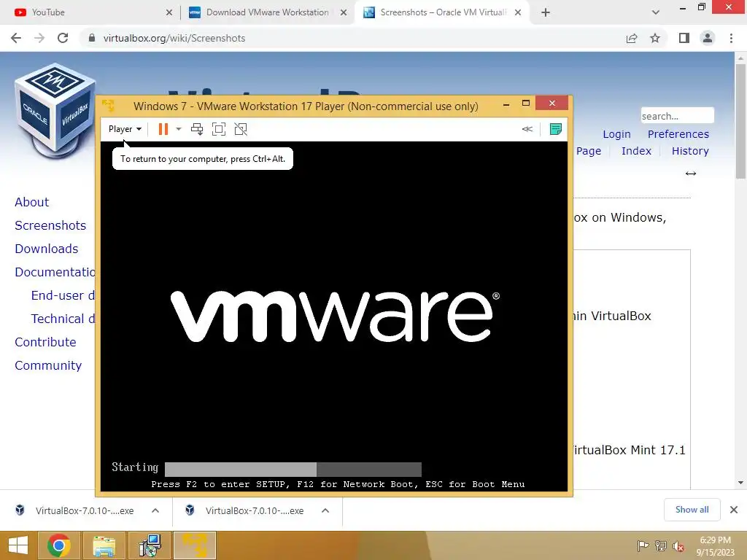Click the address bar URL
The image size is (747, 560).
coord(174,38)
